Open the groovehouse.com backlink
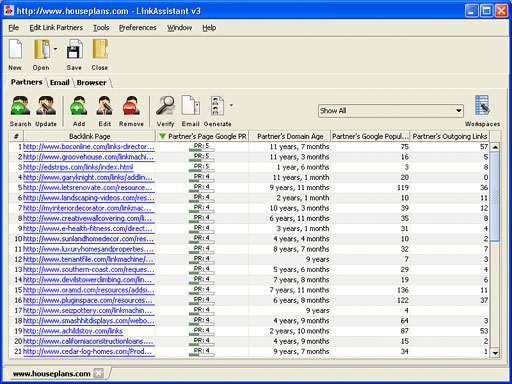 (89, 157)
